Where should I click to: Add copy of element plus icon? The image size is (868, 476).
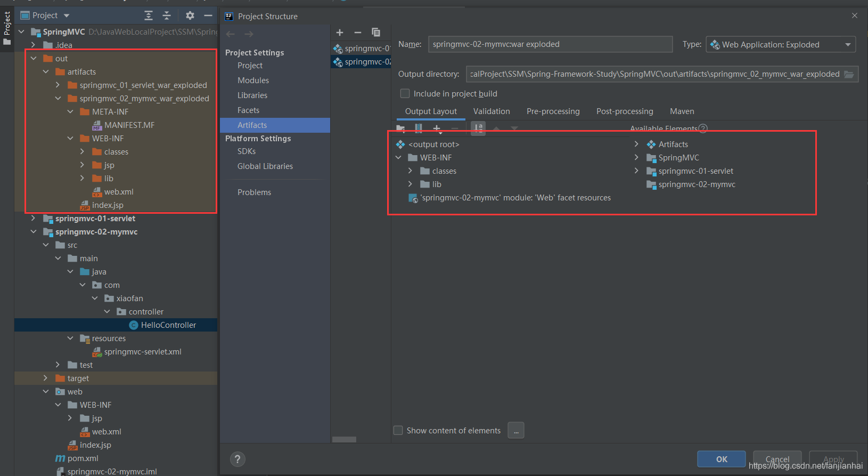437,128
